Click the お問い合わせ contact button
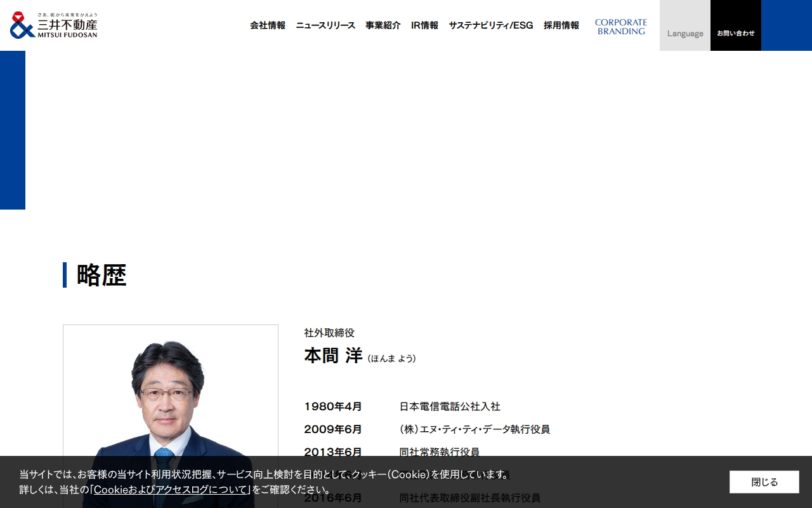Image resolution: width=812 pixels, height=508 pixels. (736, 25)
